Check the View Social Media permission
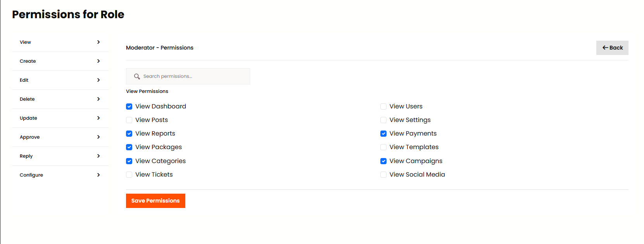644x244 pixels. 383,175
